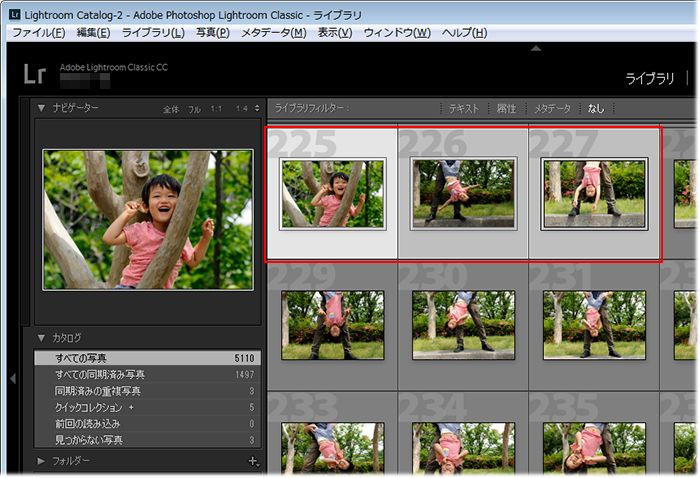Open the ウィンドウ(W) menu

[x=397, y=33]
